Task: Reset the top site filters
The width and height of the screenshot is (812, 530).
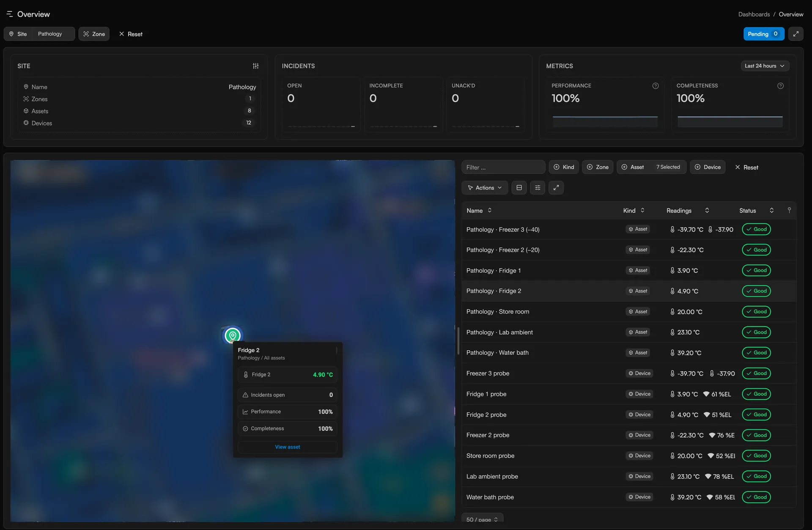Action: coord(131,34)
